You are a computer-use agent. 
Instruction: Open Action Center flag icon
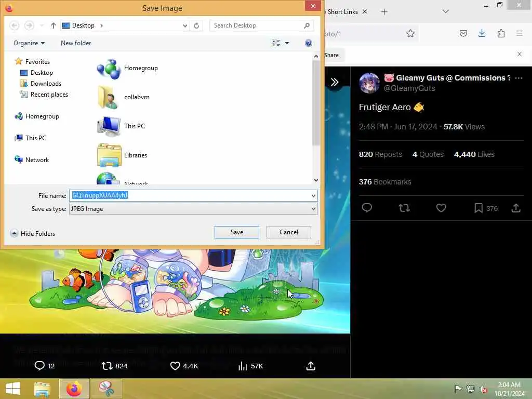[457, 389]
